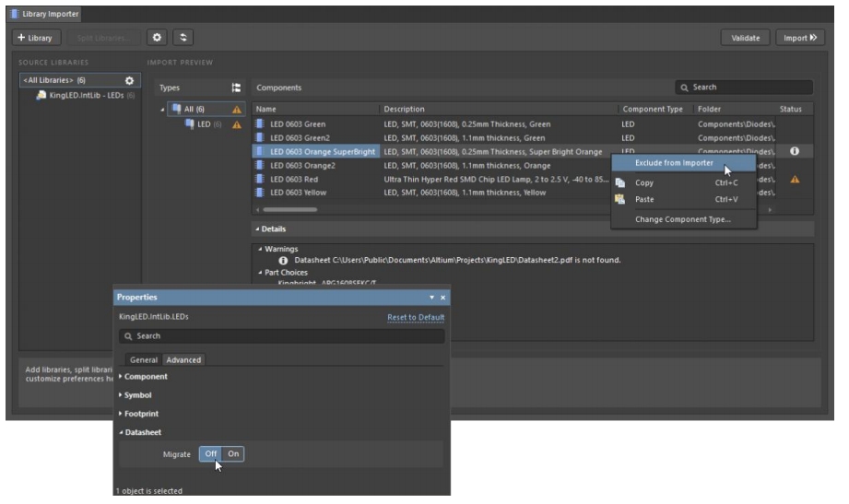Click the left arrow of the components scrollbar
This screenshot has height=504, width=849.
(258, 209)
